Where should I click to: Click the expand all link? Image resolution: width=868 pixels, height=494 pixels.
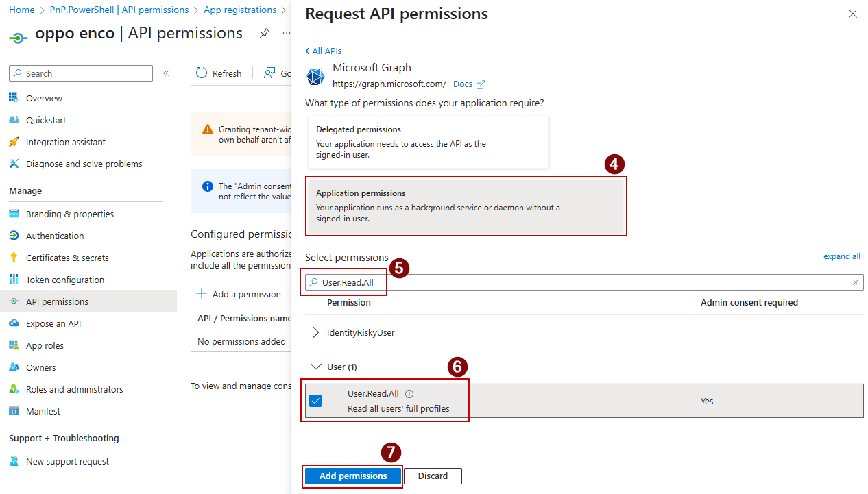pyautogui.click(x=841, y=256)
